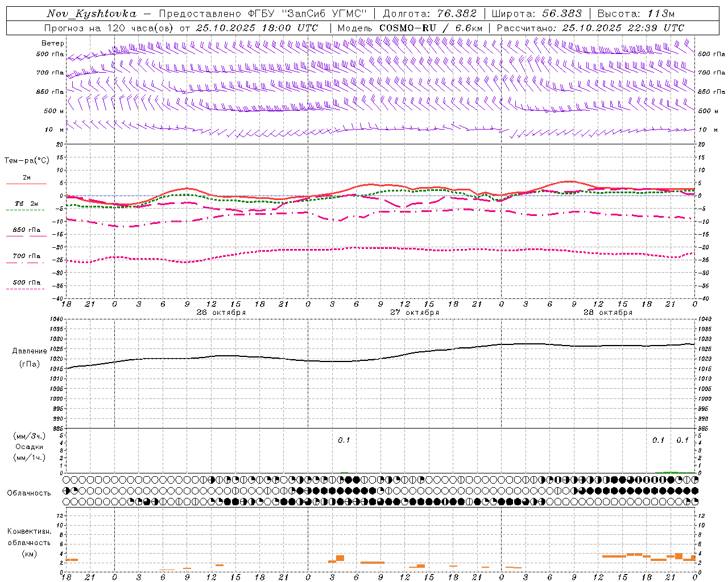Click the Ветер wind panel label
This screenshot has width=728, height=582.
coord(53,43)
